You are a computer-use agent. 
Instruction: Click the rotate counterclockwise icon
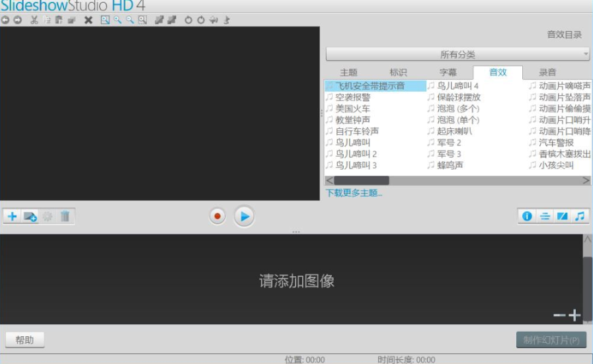188,20
